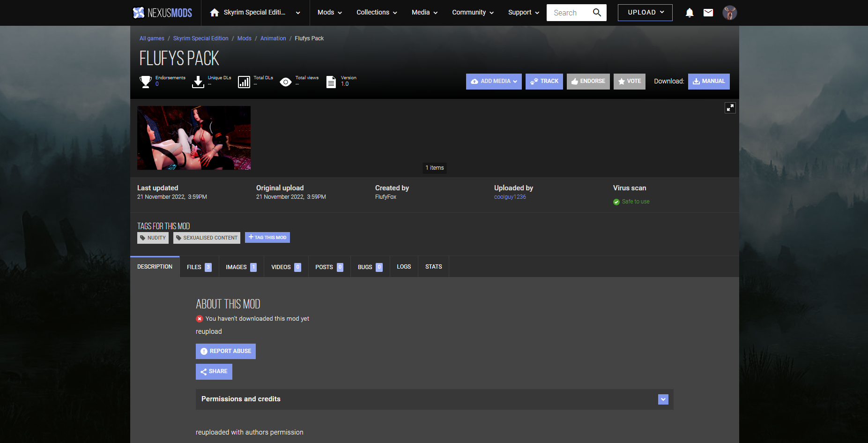Viewport: 868px width, 443px height.
Task: Open the Animation category breadcrumb
Action: tap(273, 38)
